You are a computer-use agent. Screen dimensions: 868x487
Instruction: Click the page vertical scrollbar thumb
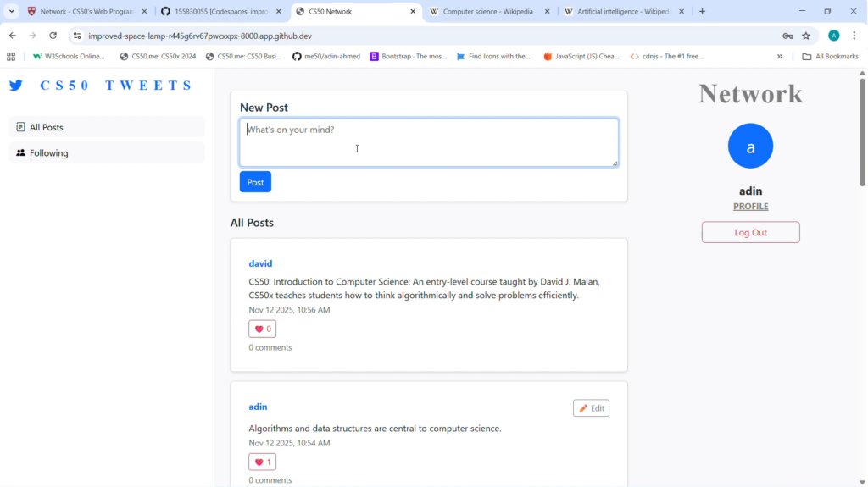pyautogui.click(x=862, y=132)
